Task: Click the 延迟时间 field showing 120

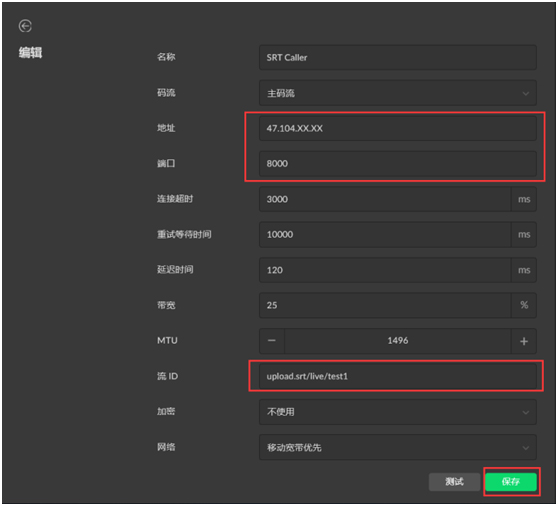Action: point(385,270)
